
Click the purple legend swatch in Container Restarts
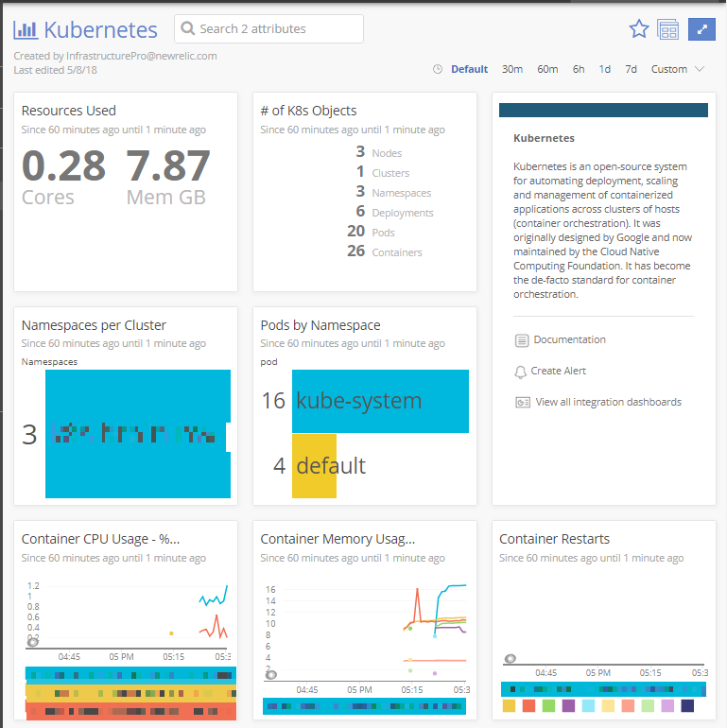point(568,705)
